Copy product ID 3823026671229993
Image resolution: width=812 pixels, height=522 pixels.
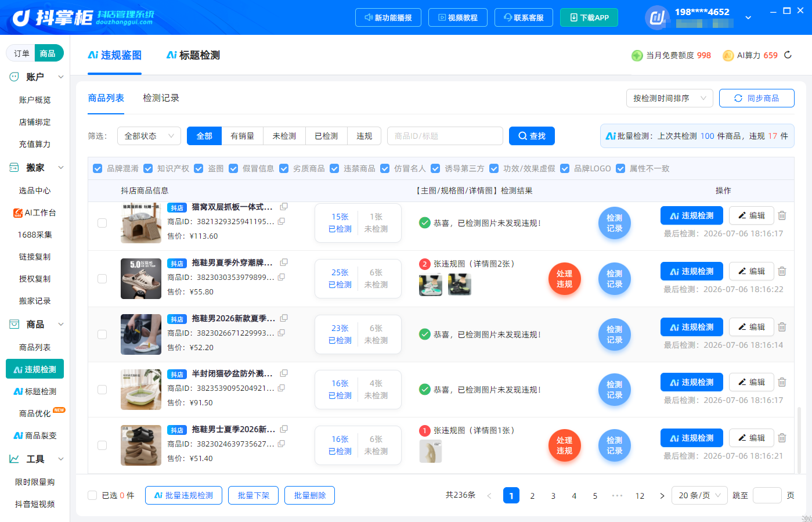[282, 333]
